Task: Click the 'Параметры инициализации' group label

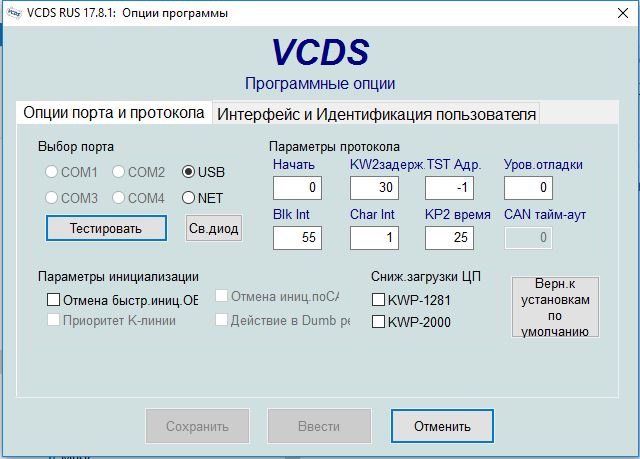Action: click(118, 277)
